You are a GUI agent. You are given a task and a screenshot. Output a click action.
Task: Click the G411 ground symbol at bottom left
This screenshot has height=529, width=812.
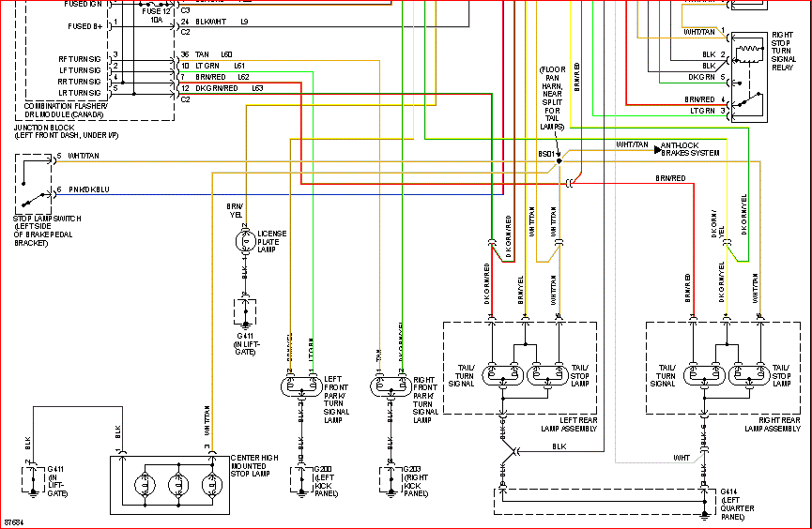[34, 492]
